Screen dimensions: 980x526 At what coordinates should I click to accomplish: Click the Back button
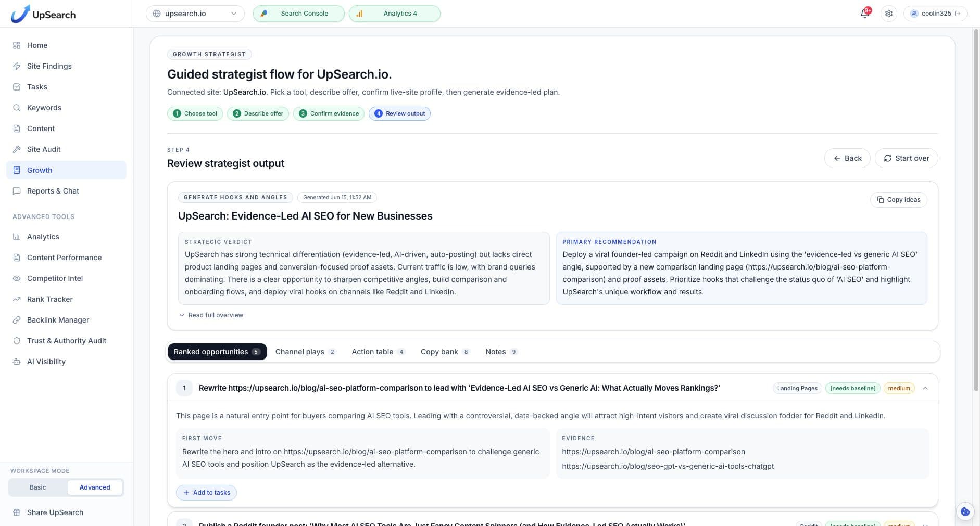(x=847, y=158)
